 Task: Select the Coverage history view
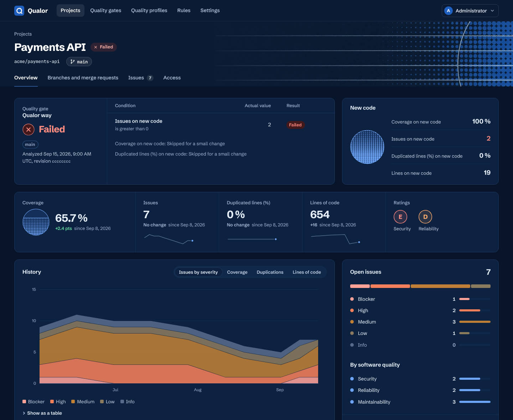pos(237,272)
